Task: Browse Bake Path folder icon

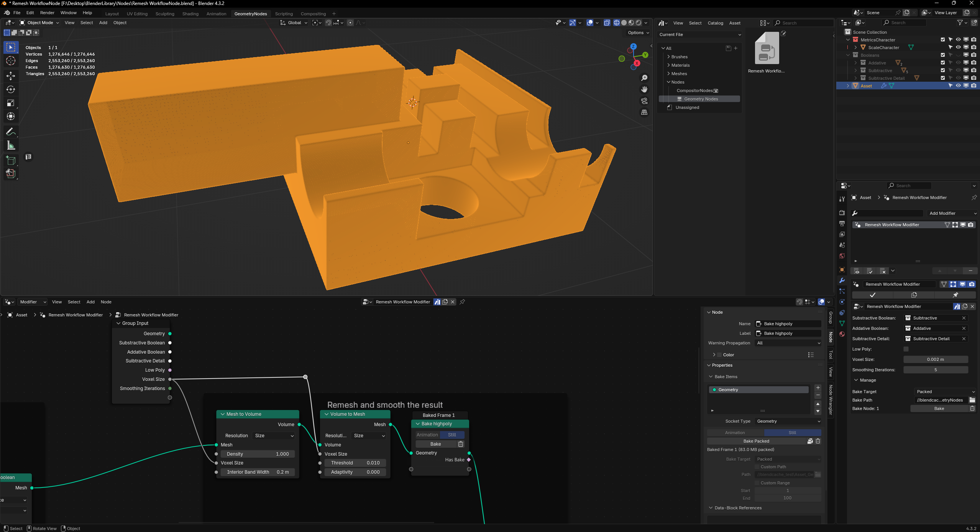Action: click(x=972, y=400)
